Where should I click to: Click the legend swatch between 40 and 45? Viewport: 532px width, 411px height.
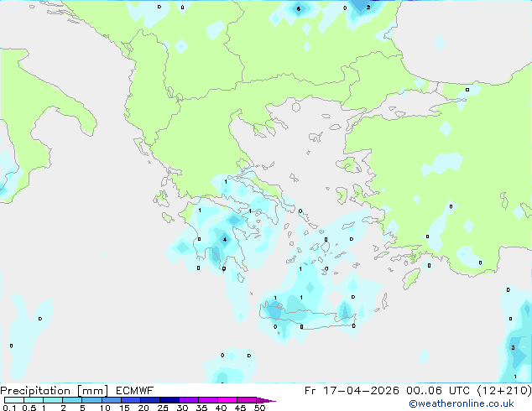click(x=227, y=400)
